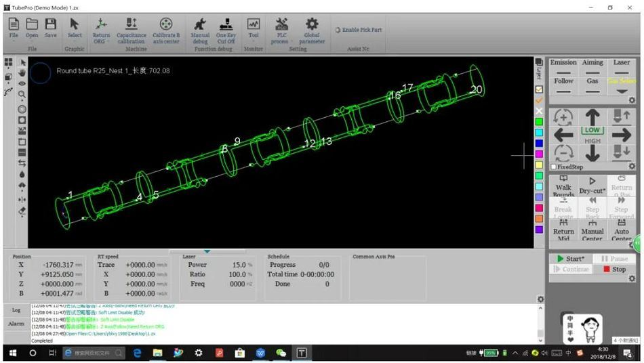Screen dimensions: 644x363
Task: Toggle the Aiming light
Action: (x=592, y=67)
